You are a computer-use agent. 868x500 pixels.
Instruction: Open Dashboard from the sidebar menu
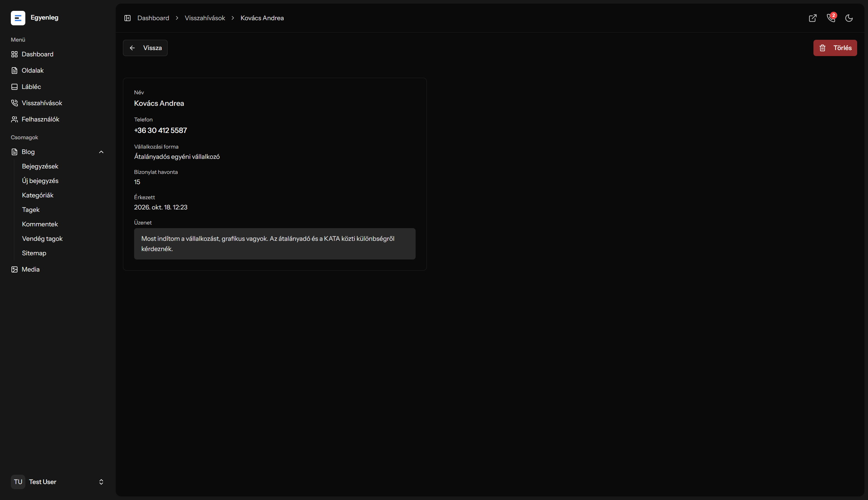58,54
